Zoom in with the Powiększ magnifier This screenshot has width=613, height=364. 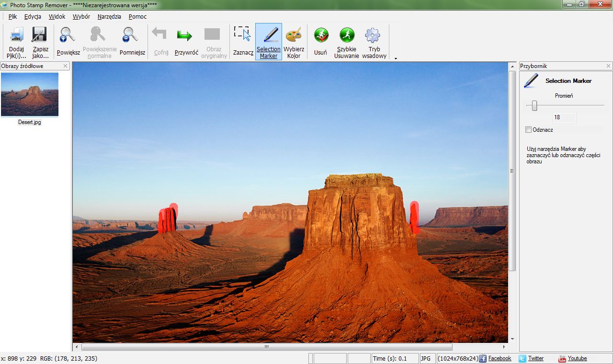68,34
